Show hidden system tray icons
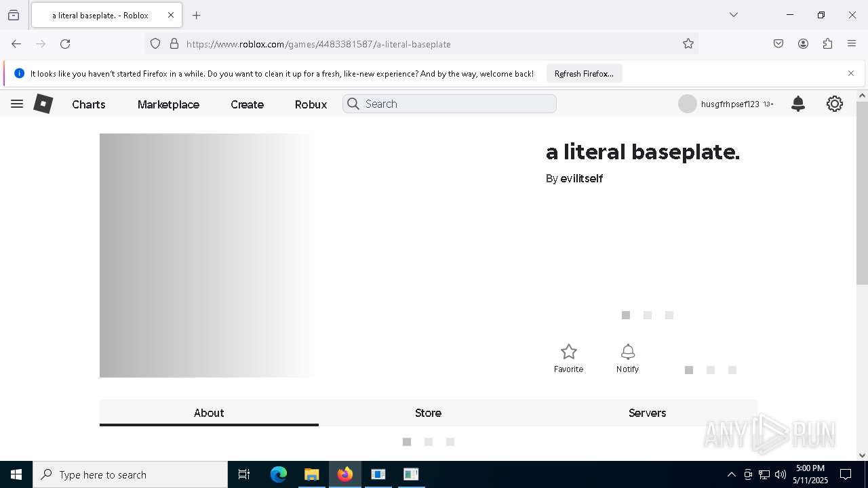This screenshot has width=868, height=488. pyautogui.click(x=731, y=474)
